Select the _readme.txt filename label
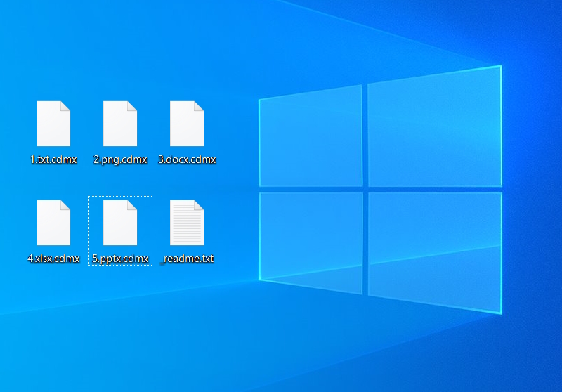Screen dimensions: 562x392 coord(187,259)
